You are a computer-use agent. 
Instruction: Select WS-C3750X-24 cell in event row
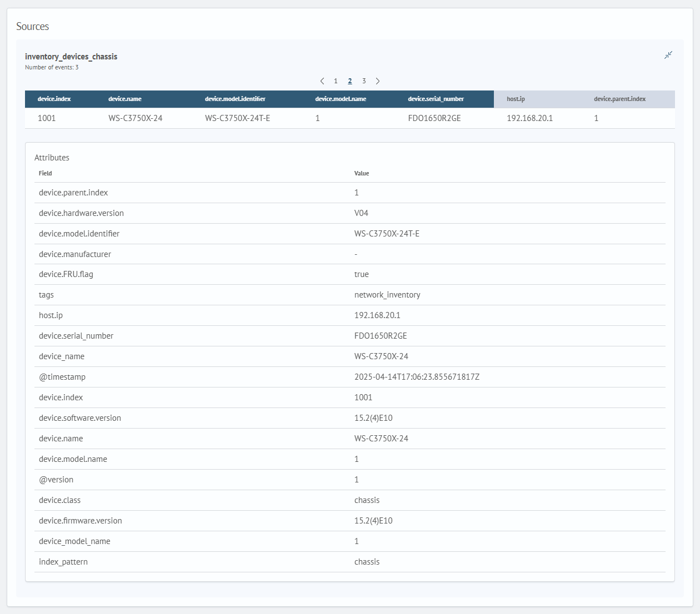pos(136,118)
